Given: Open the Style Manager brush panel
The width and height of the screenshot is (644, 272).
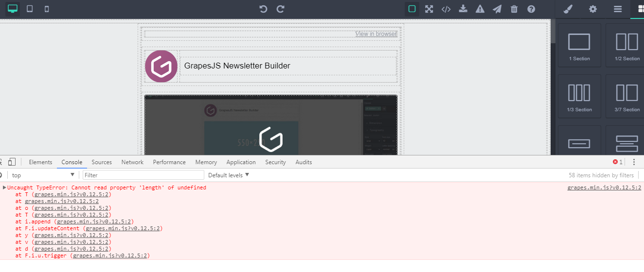Looking at the screenshot, I should [x=568, y=9].
